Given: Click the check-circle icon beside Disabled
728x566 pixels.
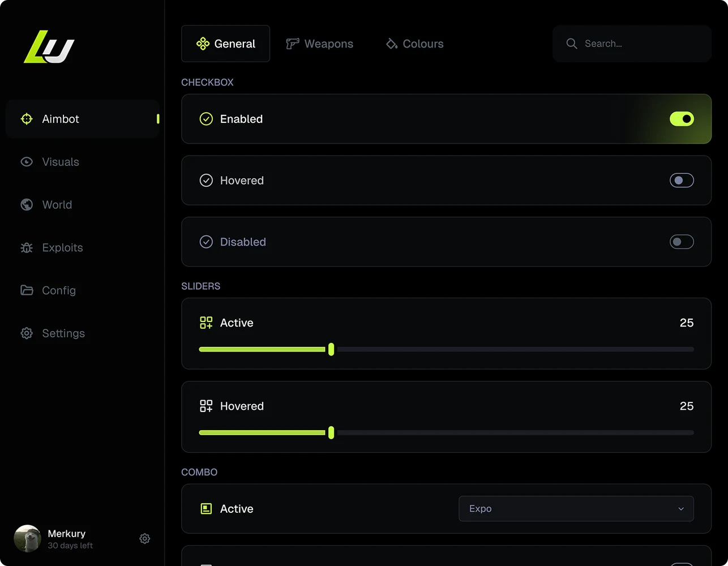Looking at the screenshot, I should click(206, 242).
